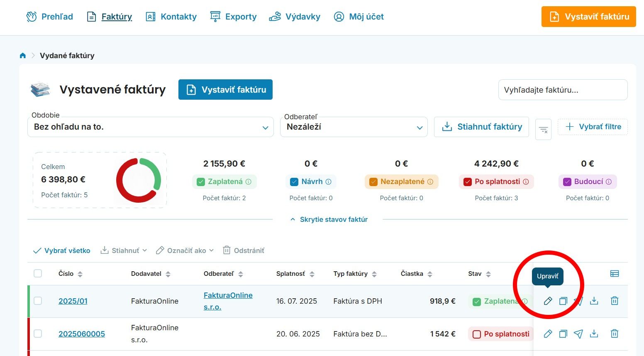Screen dimensions: 644x356
Task: Download invoice 2025/01 using the row icon
Action: [594, 301]
